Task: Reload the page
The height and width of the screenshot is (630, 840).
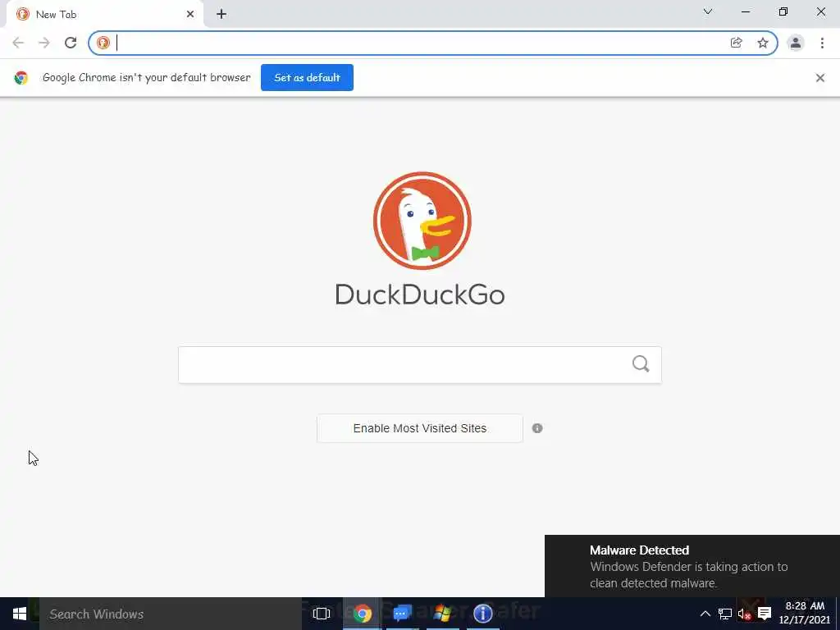Action: coord(71,43)
